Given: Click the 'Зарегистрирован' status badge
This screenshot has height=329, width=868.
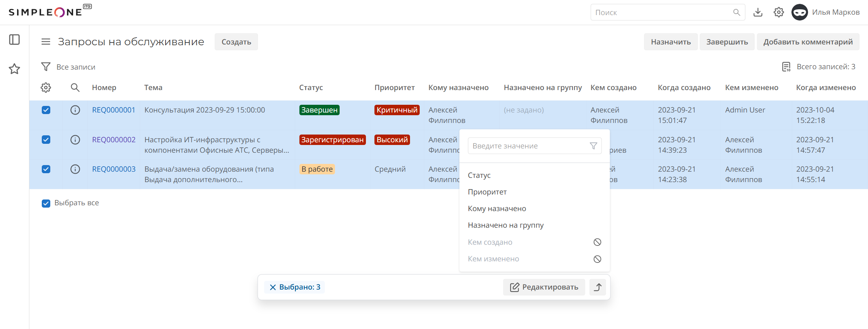Looking at the screenshot, I should pos(333,140).
